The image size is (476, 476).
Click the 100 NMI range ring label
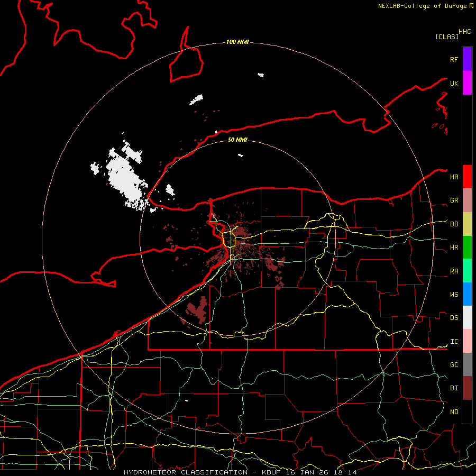coord(237,42)
